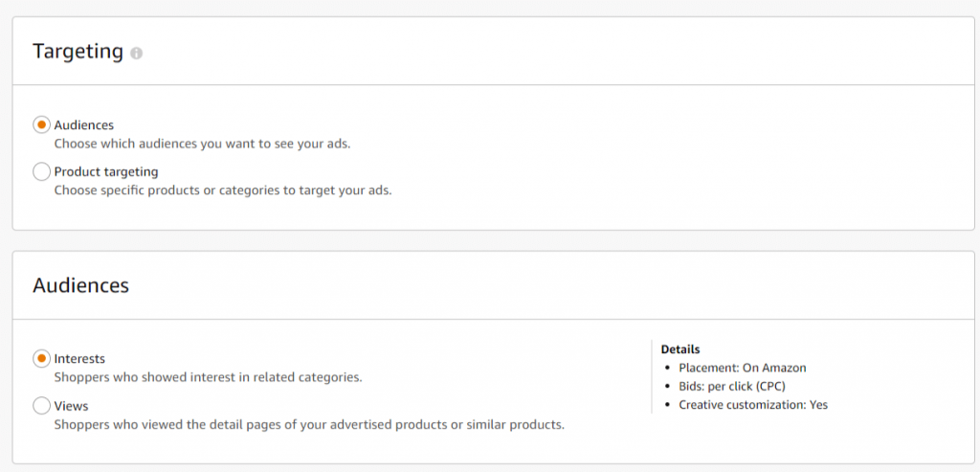This screenshot has width=980, height=472.
Task: Click the Targeting info icon
Action: pos(136,54)
